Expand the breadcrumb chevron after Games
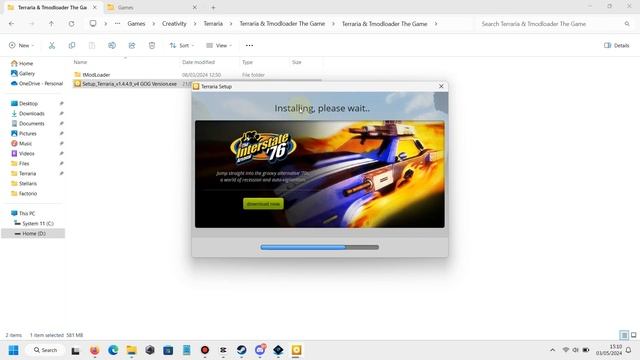Screen dimensions: 640x360 click(x=153, y=24)
